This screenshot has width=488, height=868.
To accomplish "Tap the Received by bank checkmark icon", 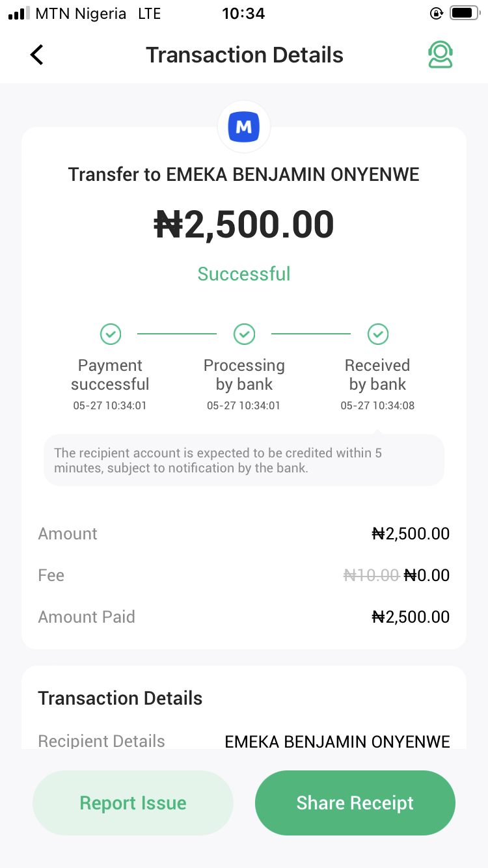I will point(377,334).
